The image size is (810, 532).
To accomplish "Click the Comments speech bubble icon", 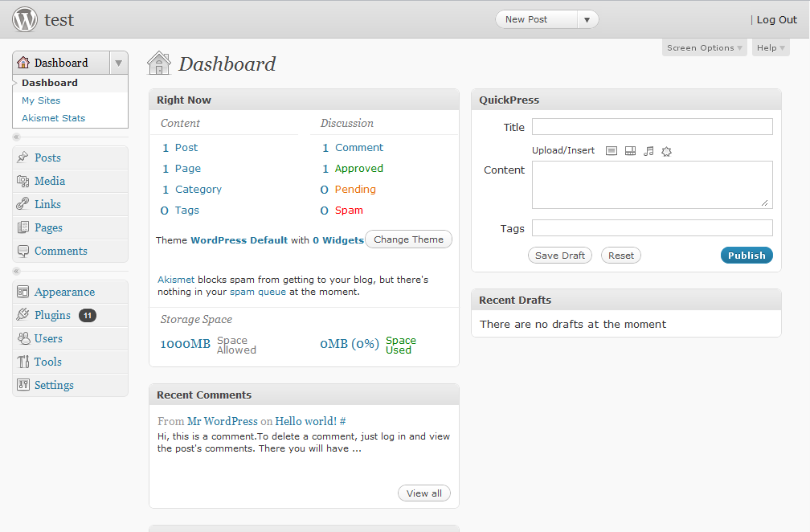I will tap(22, 251).
